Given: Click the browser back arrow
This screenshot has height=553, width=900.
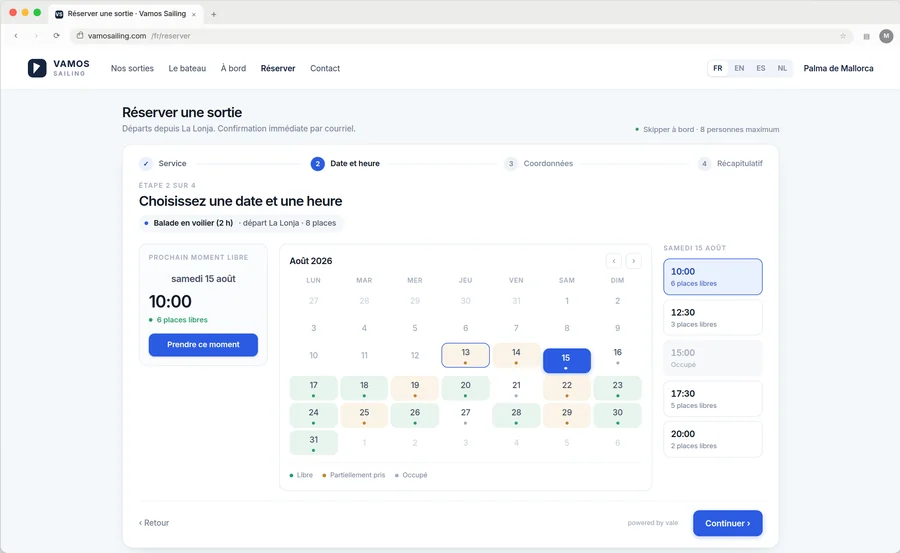Looking at the screenshot, I should point(16,36).
